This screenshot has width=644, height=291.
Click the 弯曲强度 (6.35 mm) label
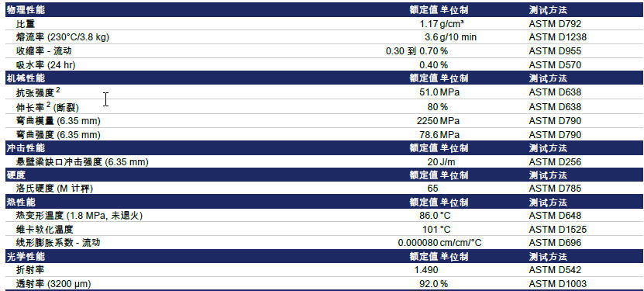coord(58,135)
